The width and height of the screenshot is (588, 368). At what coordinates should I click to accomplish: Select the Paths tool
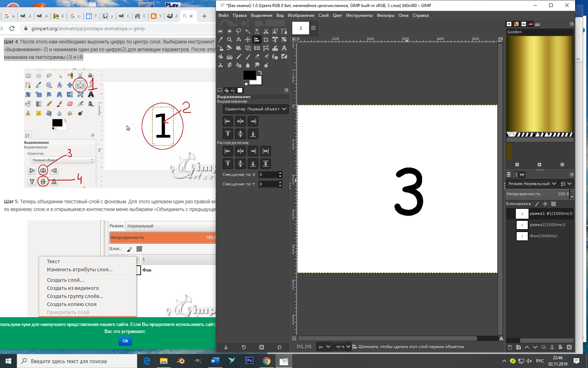[x=284, y=31]
